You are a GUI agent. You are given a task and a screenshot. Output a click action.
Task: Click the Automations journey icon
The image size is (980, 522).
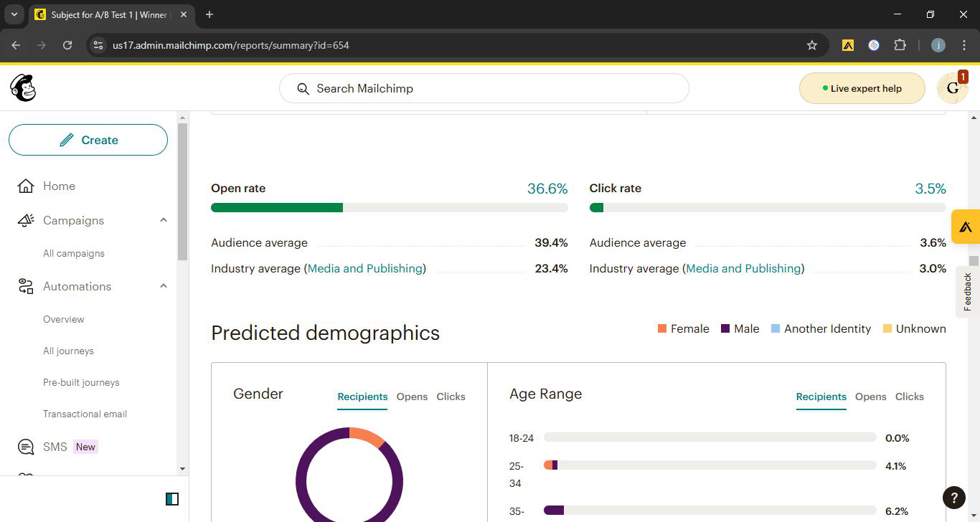tap(26, 287)
